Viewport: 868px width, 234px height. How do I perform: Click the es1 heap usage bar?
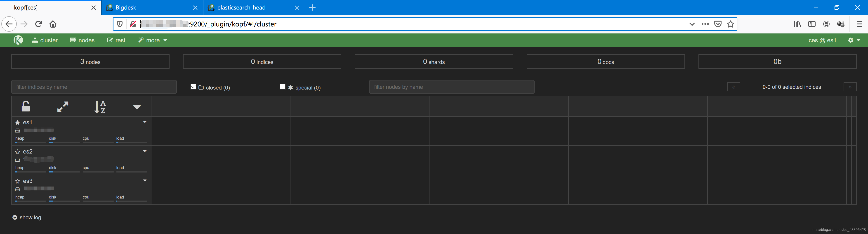coord(31,142)
